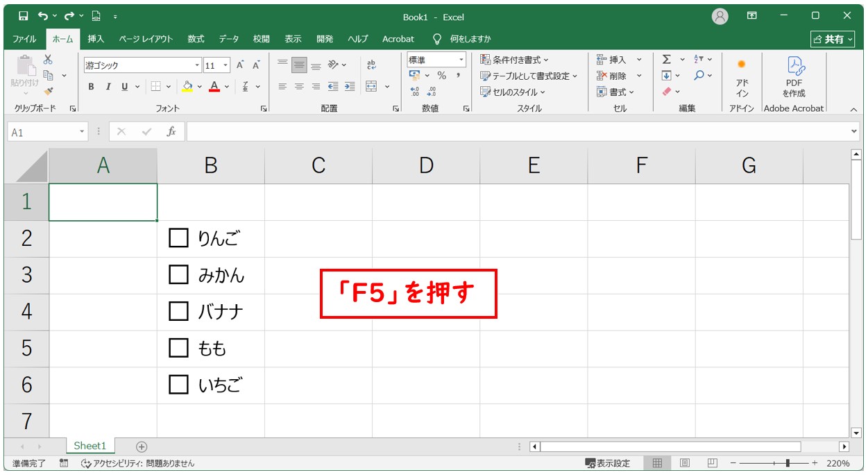This screenshot has width=868, height=475.
Task: Open the font size dropdown
Action: (x=226, y=65)
